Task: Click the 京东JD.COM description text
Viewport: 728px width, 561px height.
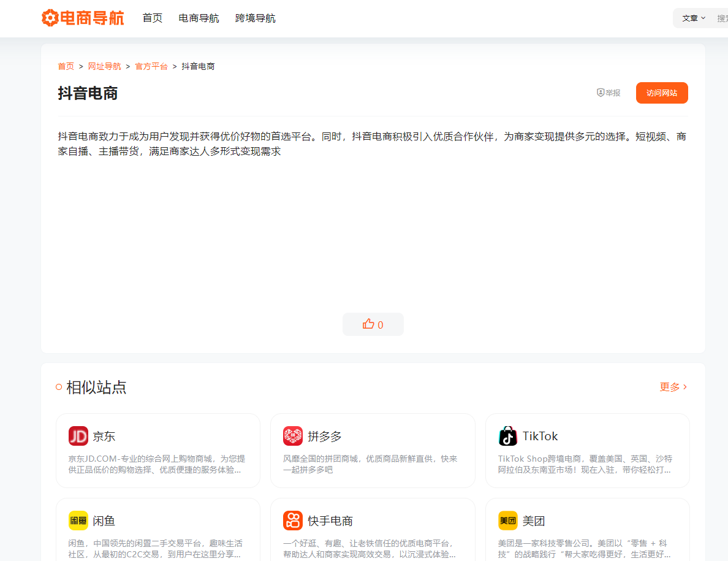Action: click(156, 464)
